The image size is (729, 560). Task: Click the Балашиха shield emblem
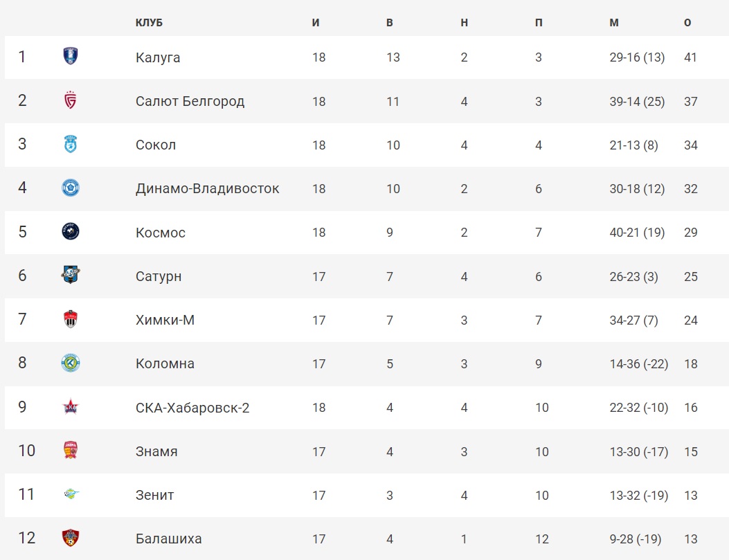coord(71,538)
